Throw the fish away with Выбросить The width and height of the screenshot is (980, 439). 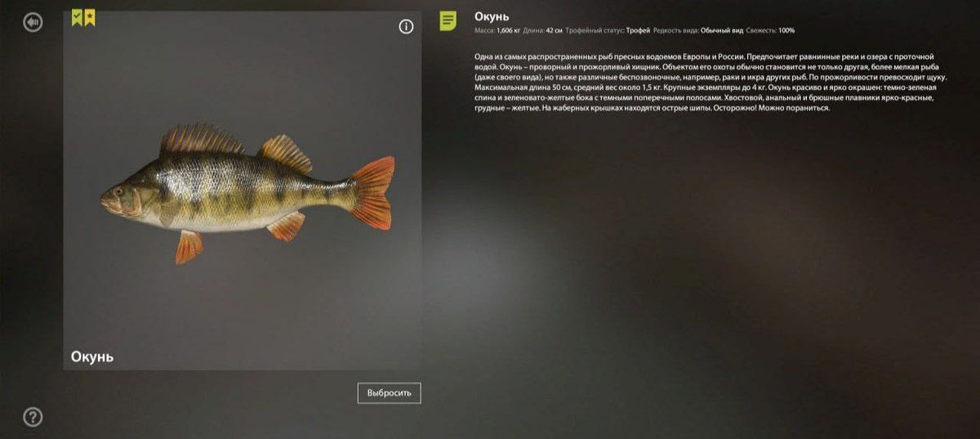pos(389,393)
